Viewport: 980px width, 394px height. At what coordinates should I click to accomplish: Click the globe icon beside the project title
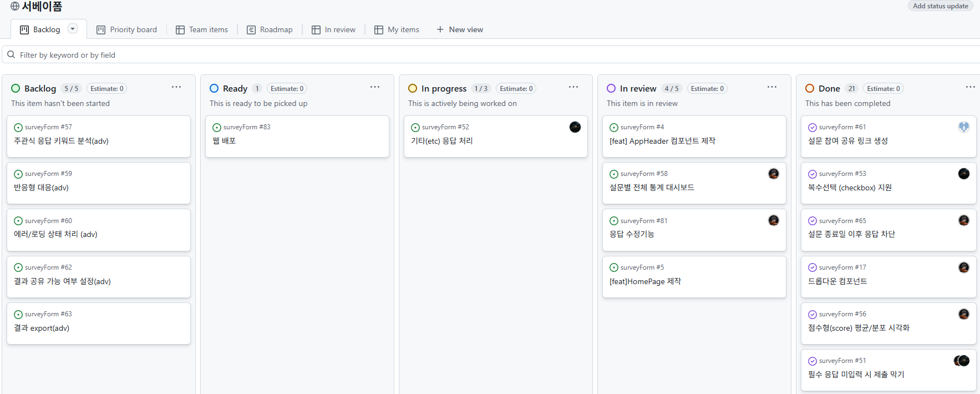[15, 7]
